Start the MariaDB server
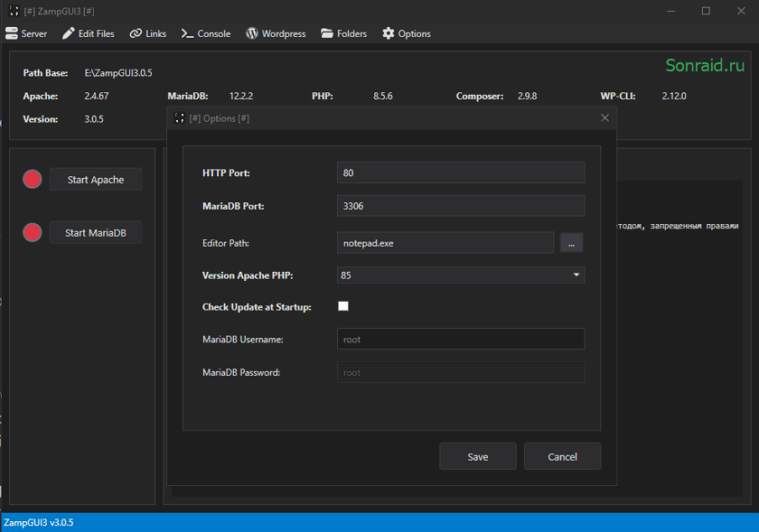The image size is (759, 532). (96, 233)
